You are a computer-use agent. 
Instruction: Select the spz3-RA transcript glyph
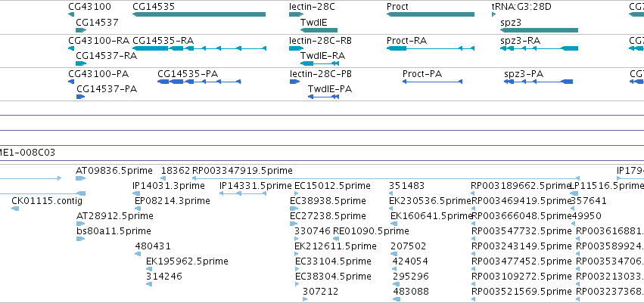click(540, 48)
